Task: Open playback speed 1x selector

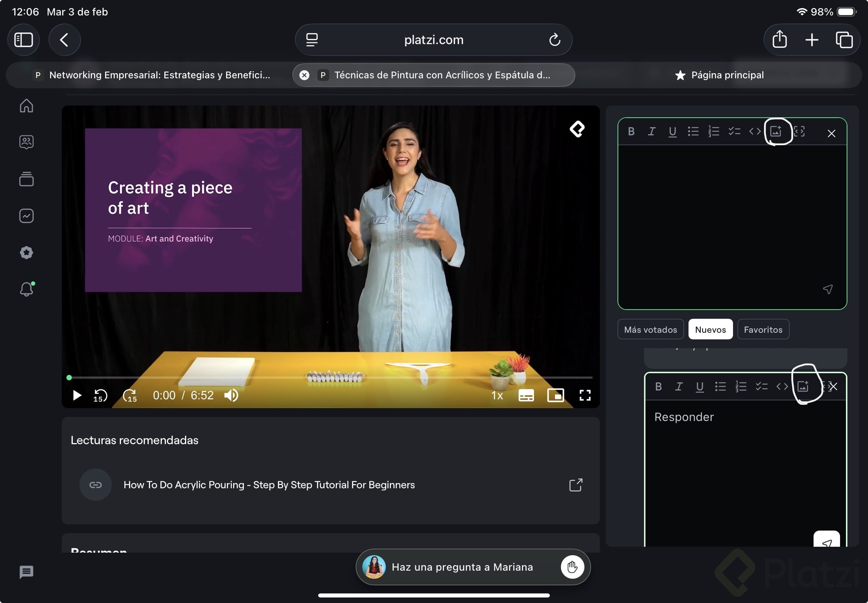Action: tap(497, 396)
